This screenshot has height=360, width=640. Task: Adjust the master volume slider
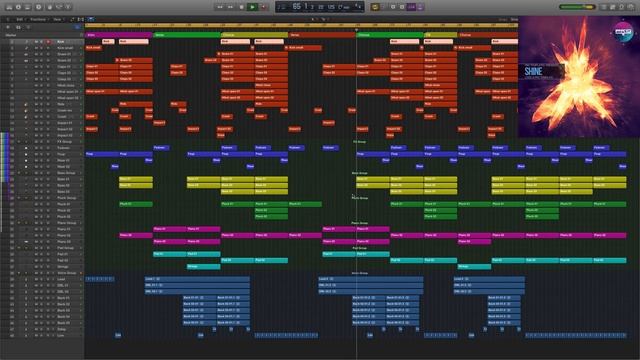(577, 7)
